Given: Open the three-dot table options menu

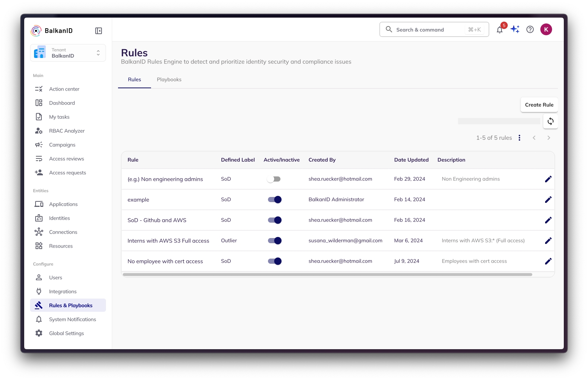Looking at the screenshot, I should click(519, 138).
